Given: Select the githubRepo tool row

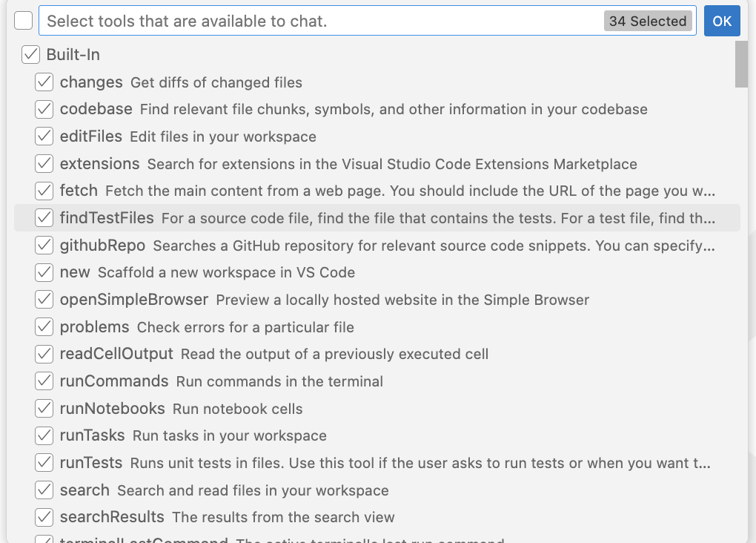Looking at the screenshot, I should pyautogui.click(x=377, y=246).
